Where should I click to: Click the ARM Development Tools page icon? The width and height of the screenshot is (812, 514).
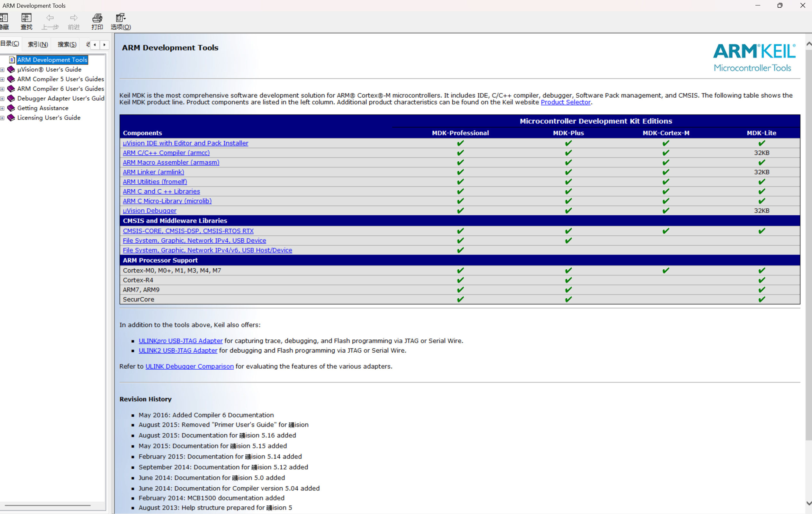[12, 60]
